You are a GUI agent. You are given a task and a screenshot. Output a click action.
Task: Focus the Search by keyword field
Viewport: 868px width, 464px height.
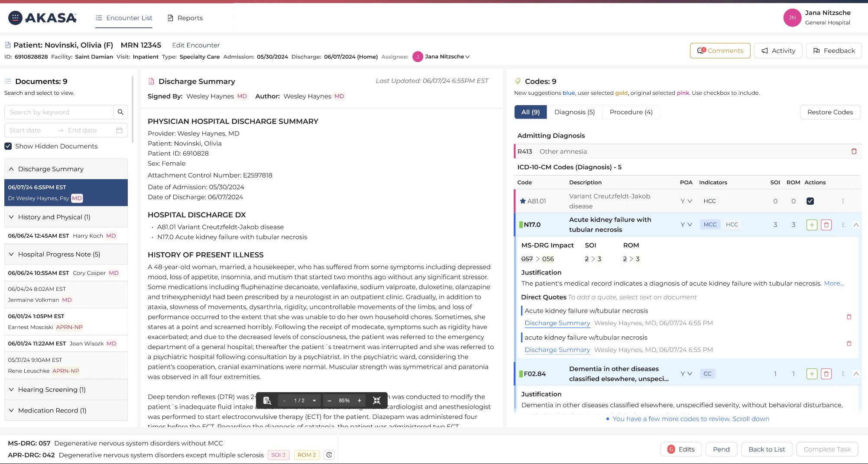(x=59, y=112)
